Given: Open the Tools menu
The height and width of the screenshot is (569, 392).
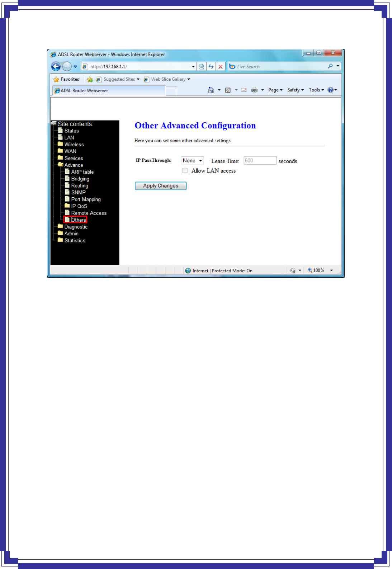Looking at the screenshot, I should [316, 90].
